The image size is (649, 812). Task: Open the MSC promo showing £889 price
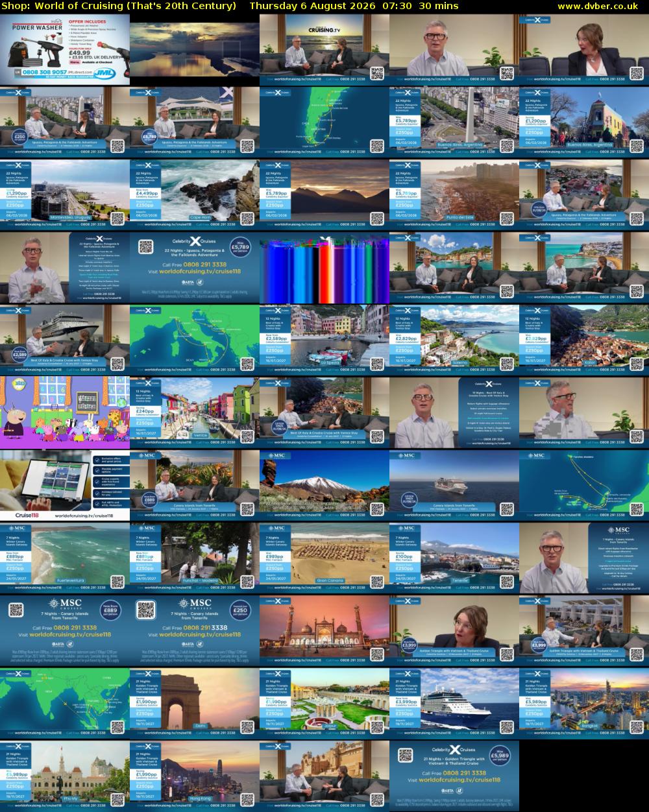tap(65, 631)
